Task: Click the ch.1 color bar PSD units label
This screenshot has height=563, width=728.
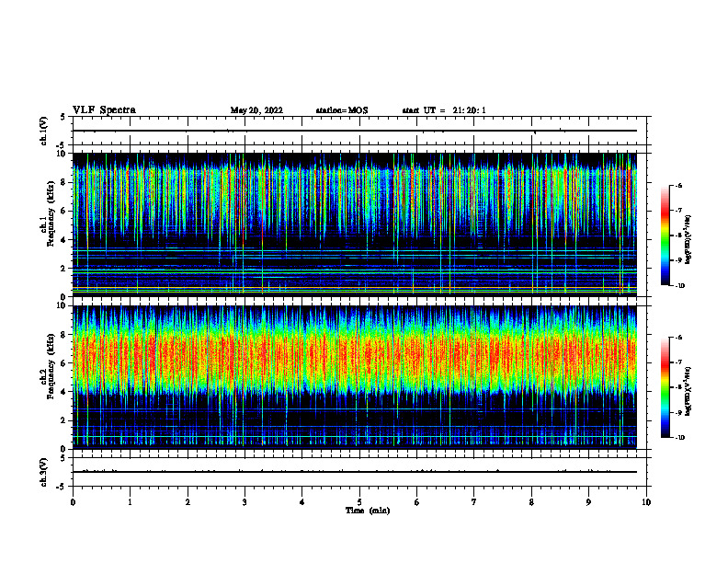Action: [688, 240]
